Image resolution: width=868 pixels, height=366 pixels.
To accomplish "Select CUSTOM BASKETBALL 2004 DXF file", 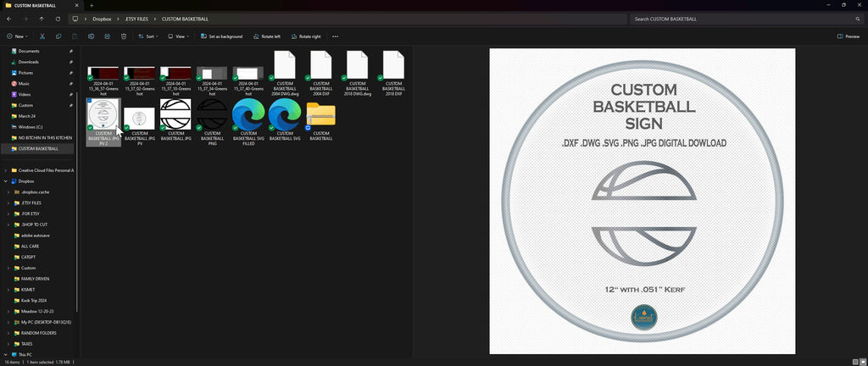I will tap(320, 73).
